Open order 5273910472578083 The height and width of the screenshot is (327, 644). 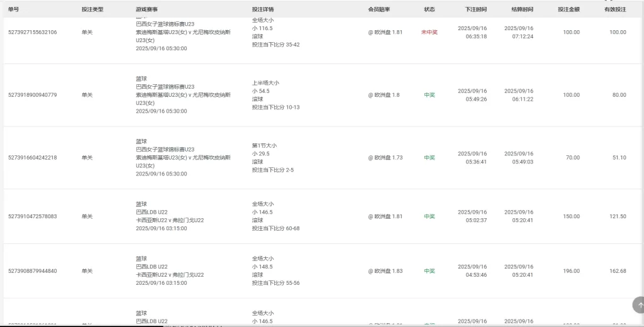(32, 216)
